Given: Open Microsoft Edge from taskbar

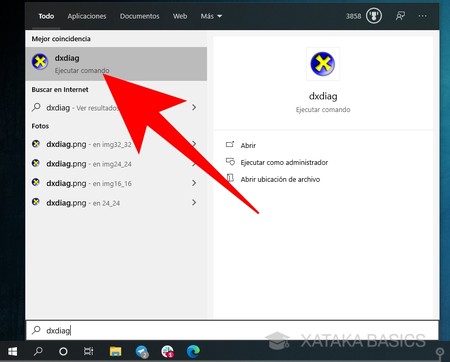Looking at the screenshot, I should [x=193, y=351].
